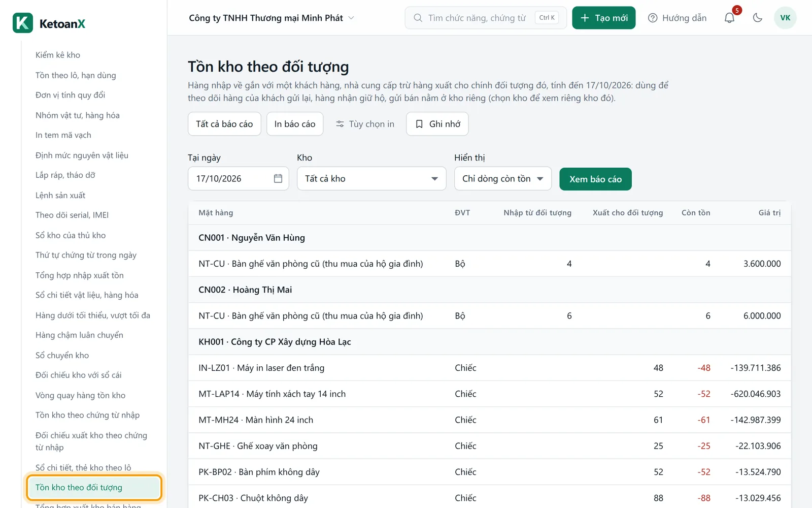Click Xem báo cáo button
Viewport: 812px width, 508px height.
click(595, 179)
